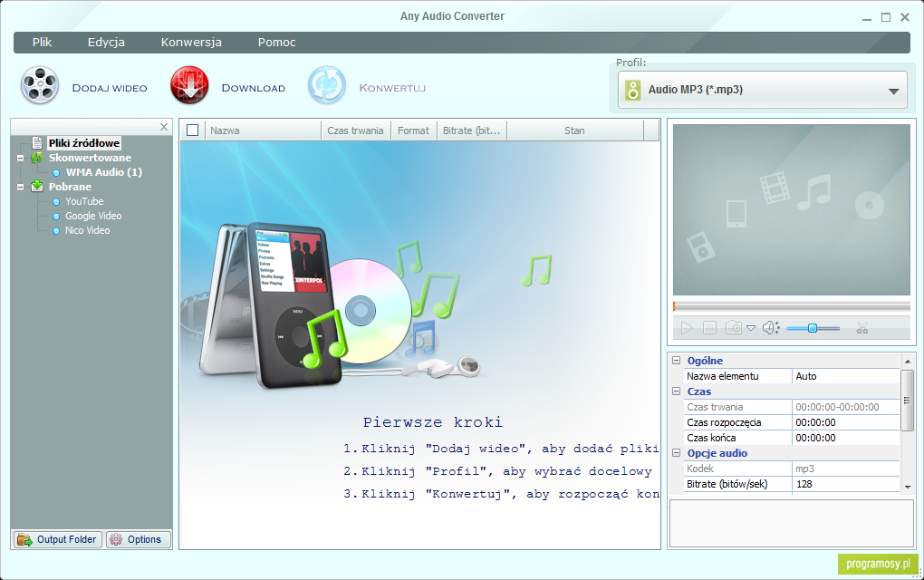The height and width of the screenshot is (580, 924).
Task: Click the red Download arrow icon
Action: point(189,85)
